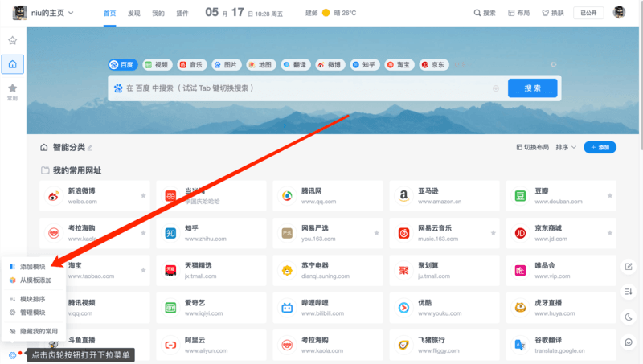Open the 腾讯网 site card
Image resolution: width=643 pixels, height=364 pixels.
tap(328, 196)
